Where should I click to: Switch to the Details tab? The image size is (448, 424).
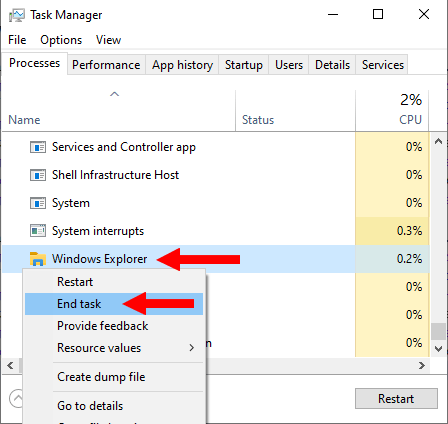(332, 65)
